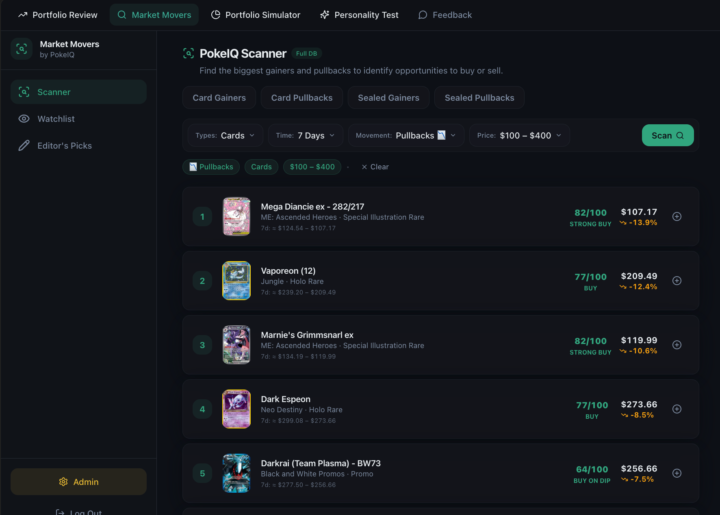Open the Types Cards dropdown

225,136
